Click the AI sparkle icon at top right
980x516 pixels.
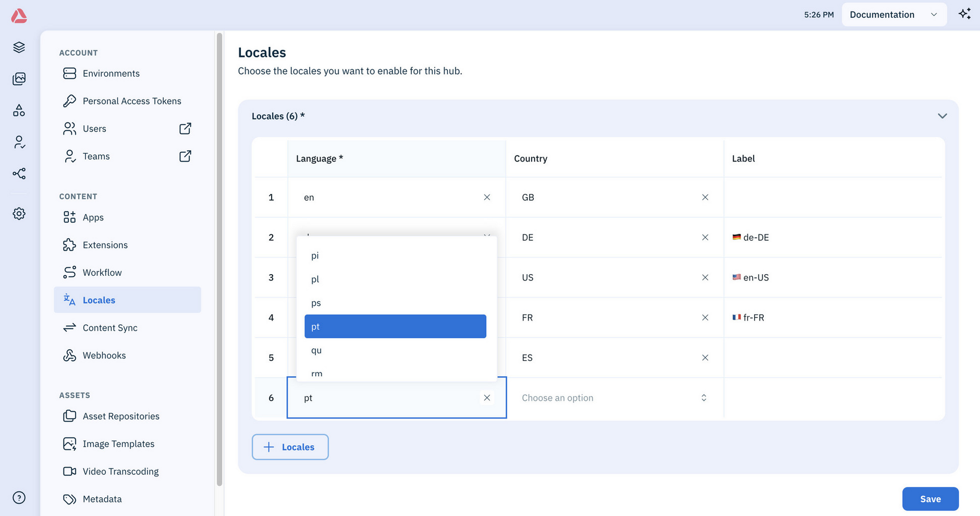click(964, 14)
